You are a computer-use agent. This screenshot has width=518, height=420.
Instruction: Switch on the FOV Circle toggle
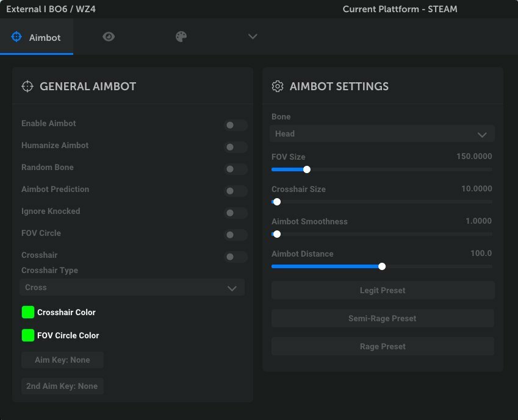236,235
